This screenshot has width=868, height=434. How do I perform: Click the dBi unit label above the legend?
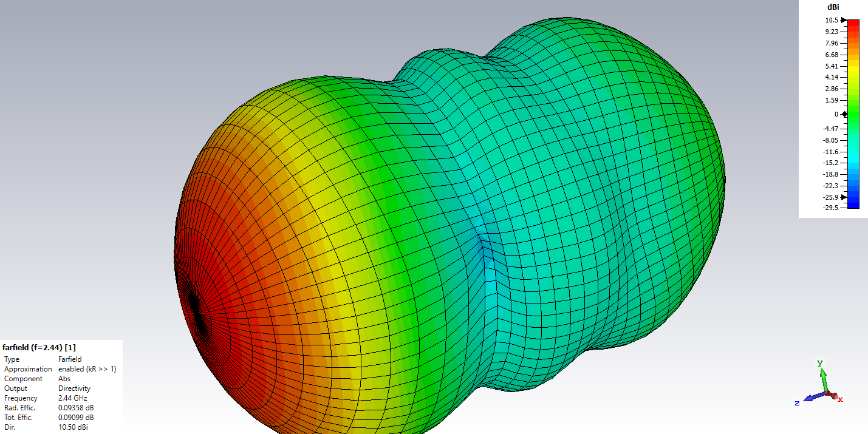click(x=833, y=7)
